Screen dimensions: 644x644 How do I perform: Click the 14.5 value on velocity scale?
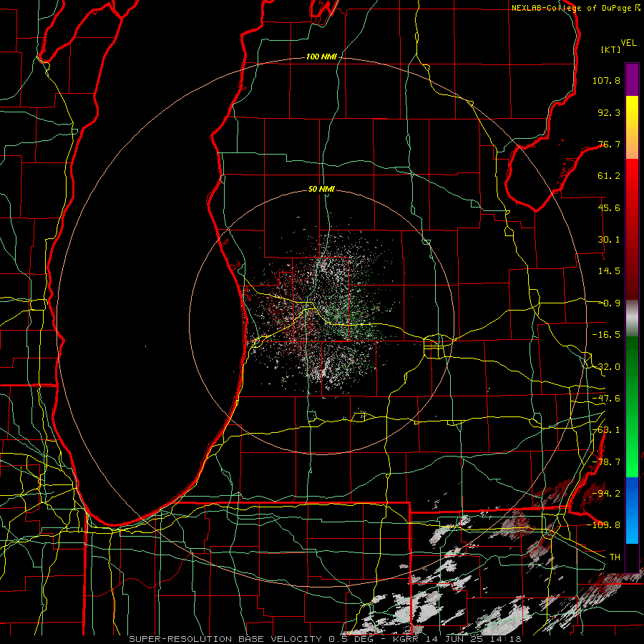pyautogui.click(x=609, y=271)
